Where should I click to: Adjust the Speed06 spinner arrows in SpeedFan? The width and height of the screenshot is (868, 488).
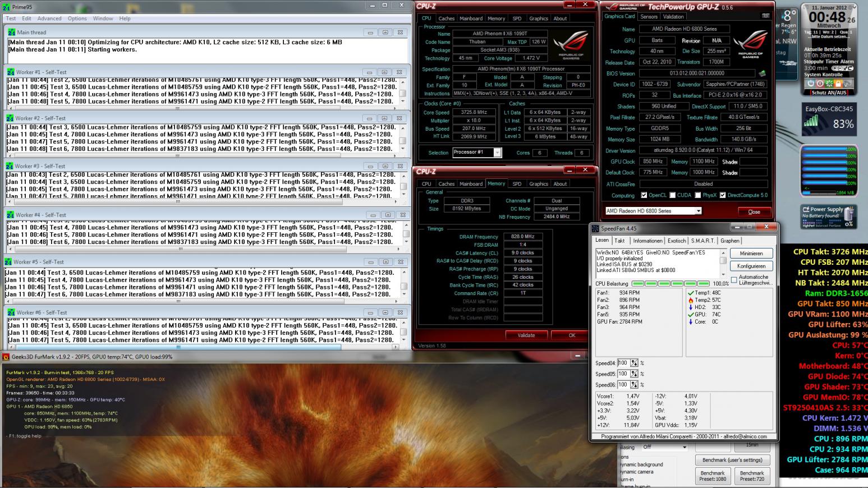tap(635, 385)
